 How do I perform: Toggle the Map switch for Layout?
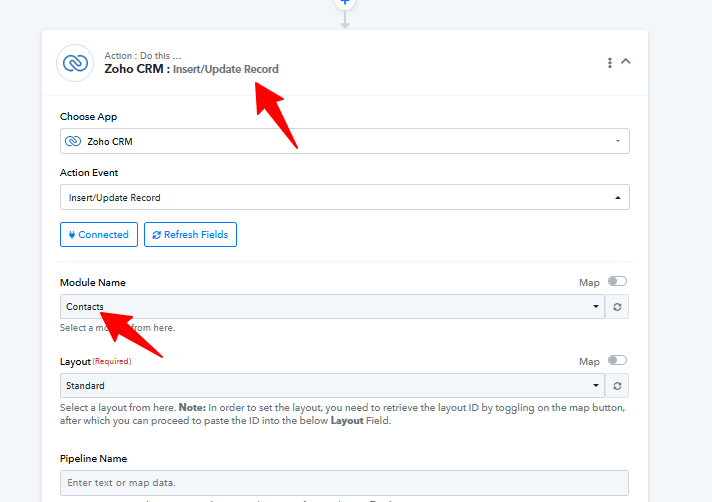tap(617, 360)
